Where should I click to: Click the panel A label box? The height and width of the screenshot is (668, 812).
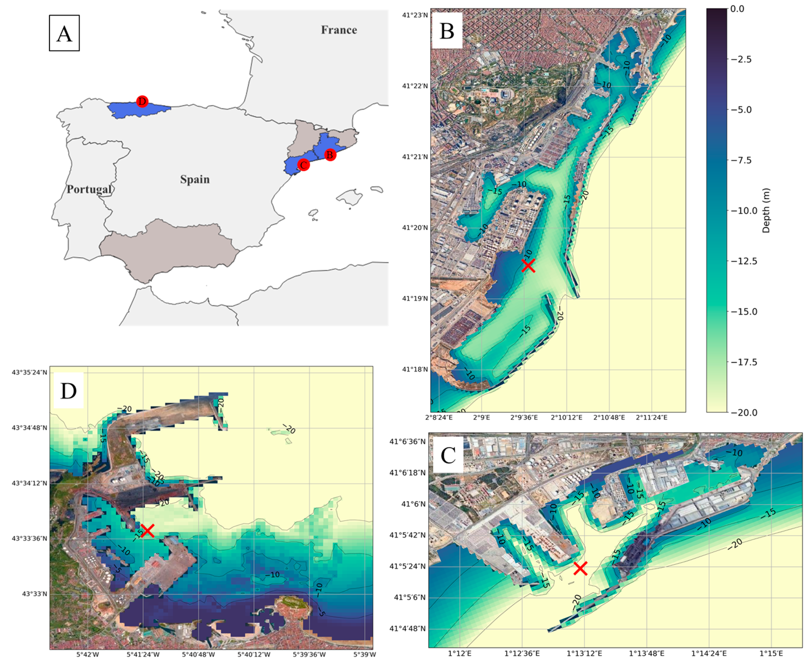point(64,34)
